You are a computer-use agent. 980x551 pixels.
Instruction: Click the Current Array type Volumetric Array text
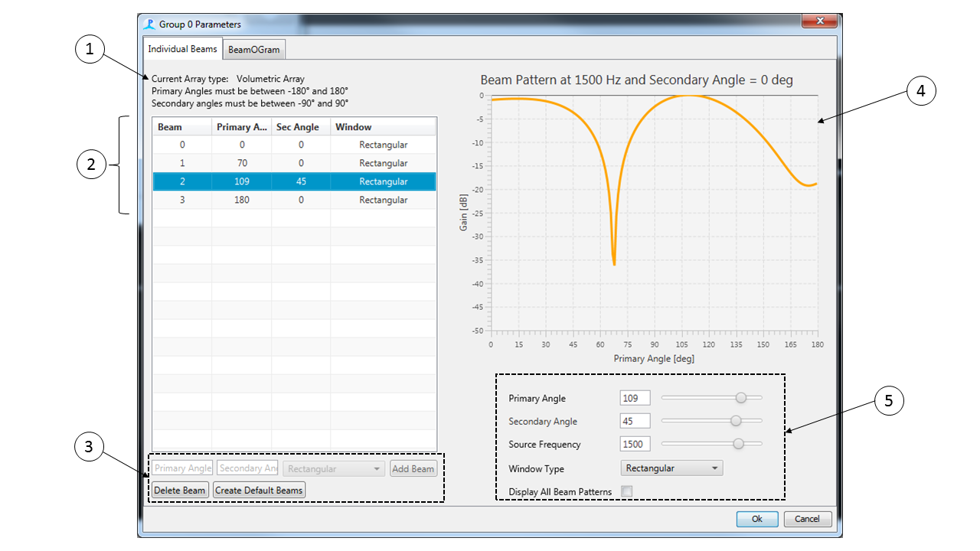tap(227, 79)
